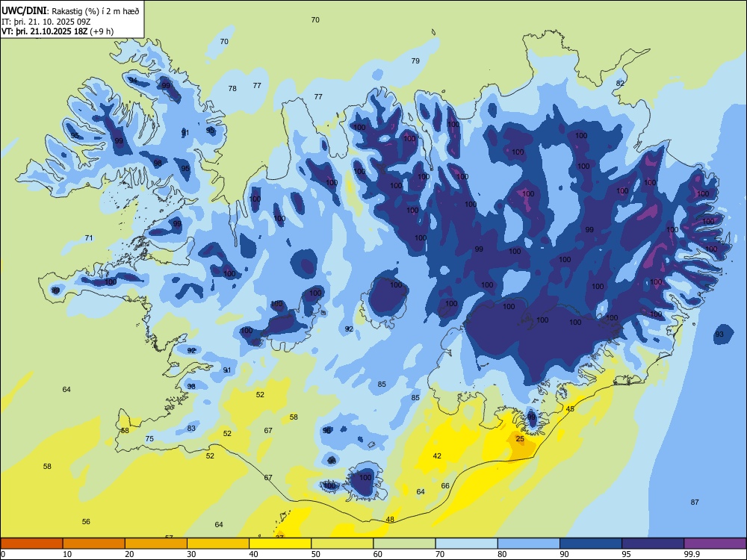Click the '99.9' legend tick label
This screenshot has height=560, width=747.
click(x=691, y=554)
